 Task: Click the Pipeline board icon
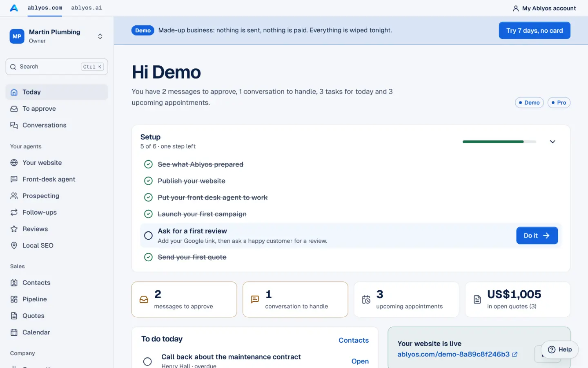point(14,299)
